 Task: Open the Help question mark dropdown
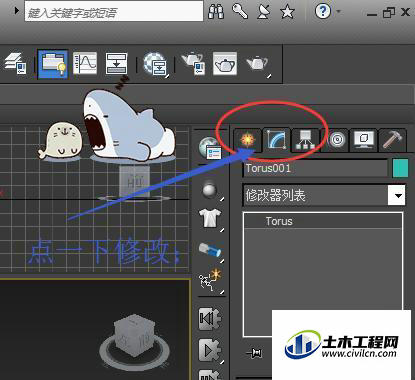[327, 12]
